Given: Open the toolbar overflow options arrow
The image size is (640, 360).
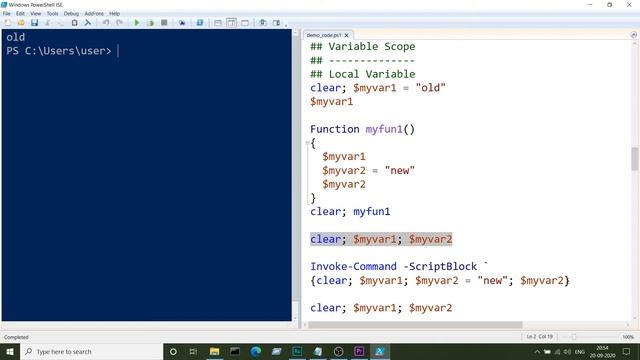Looking at the screenshot, I should click(286, 24).
